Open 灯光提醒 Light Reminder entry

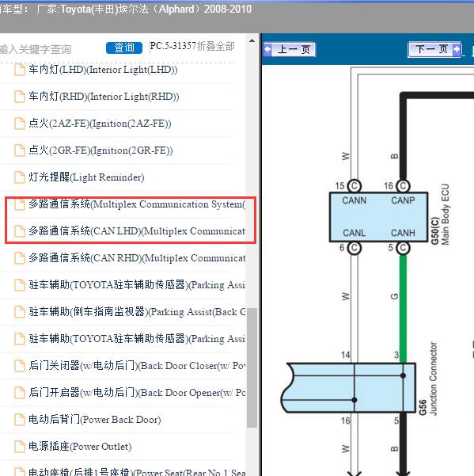coord(86,177)
